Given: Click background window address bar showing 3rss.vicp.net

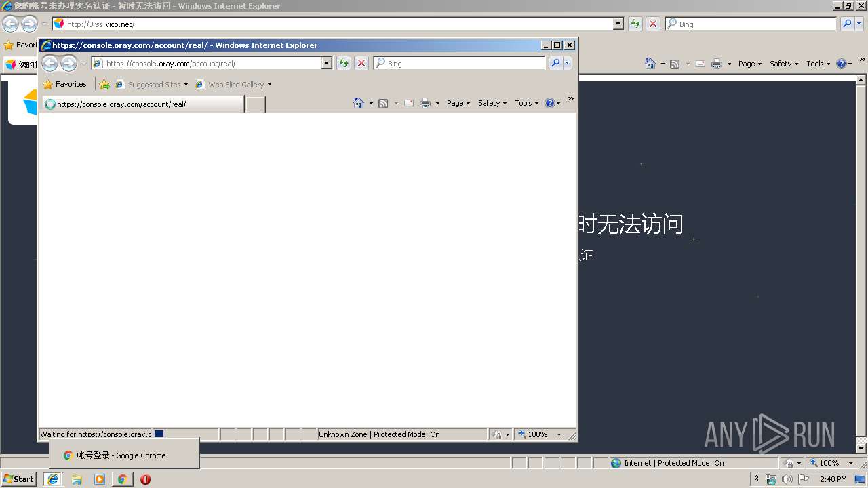Looking at the screenshot, I should (x=332, y=24).
